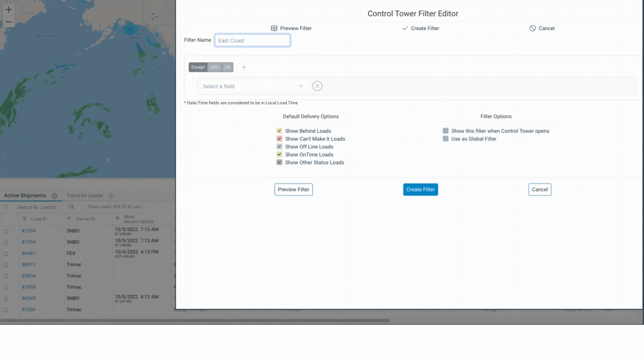Click the top Preview Filter menu item
Screen dimensions: 644x362
pos(291,28)
